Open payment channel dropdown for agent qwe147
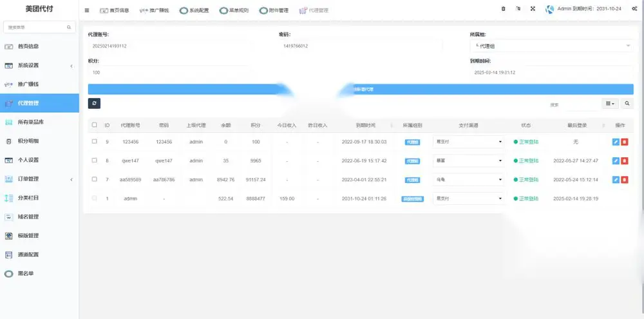This screenshot has height=319, width=644. (x=469, y=160)
